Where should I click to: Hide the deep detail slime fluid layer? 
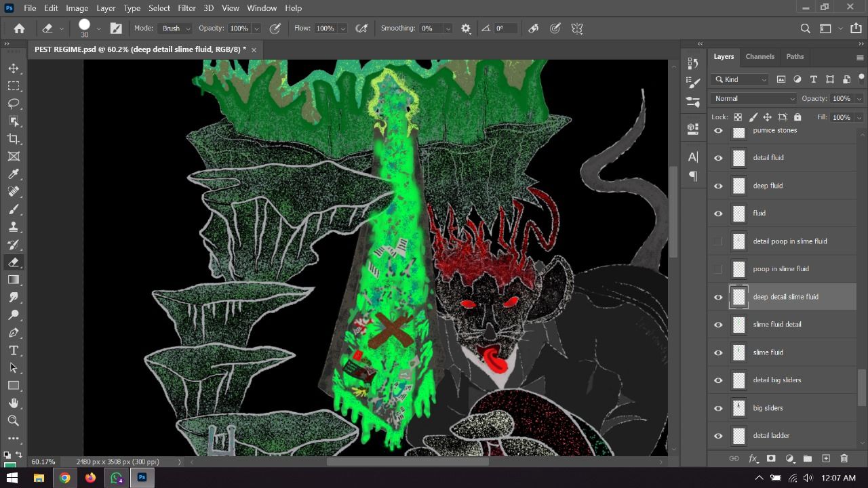[718, 297]
